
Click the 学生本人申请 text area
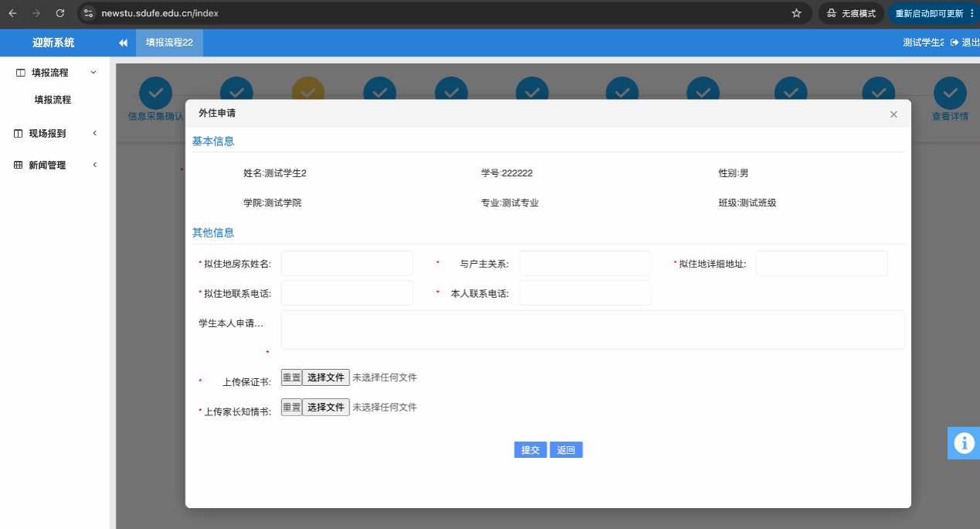point(593,330)
